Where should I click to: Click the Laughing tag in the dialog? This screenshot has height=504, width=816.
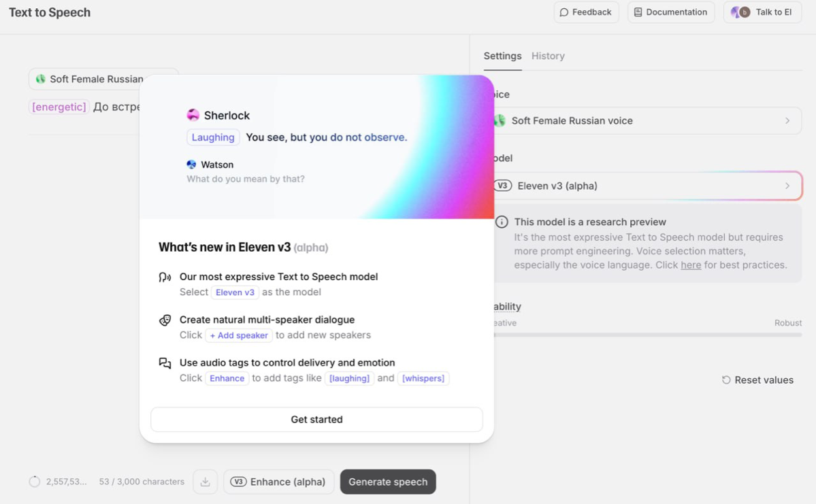[213, 137]
